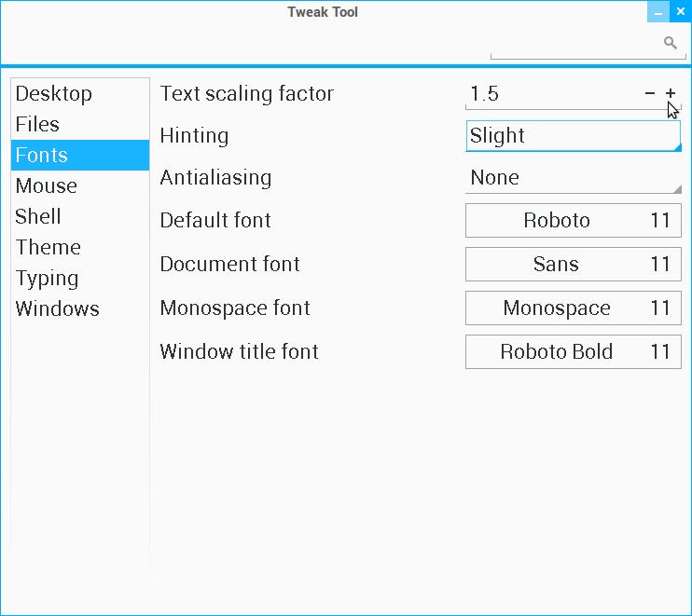Pick a new Monospace font
Image resolution: width=692 pixels, height=616 pixels.
[573, 308]
